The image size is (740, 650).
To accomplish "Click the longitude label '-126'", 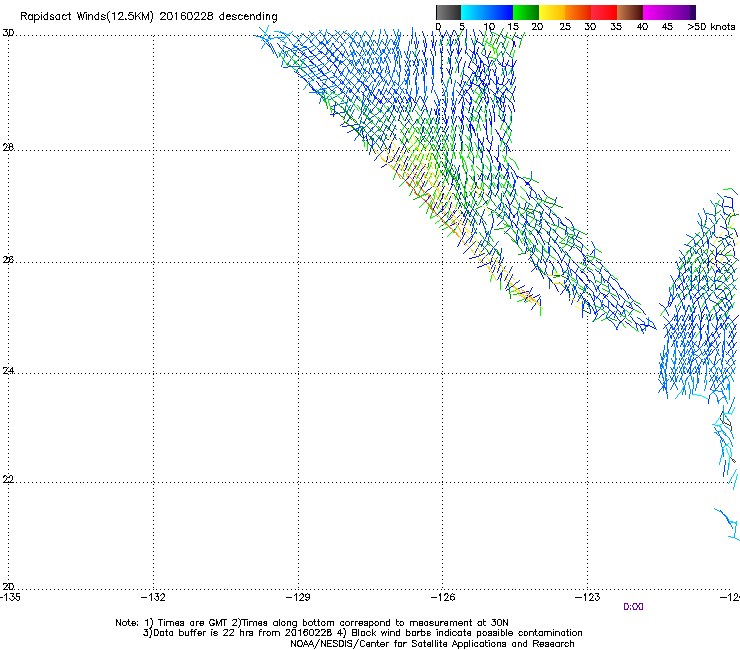I will (443, 597).
